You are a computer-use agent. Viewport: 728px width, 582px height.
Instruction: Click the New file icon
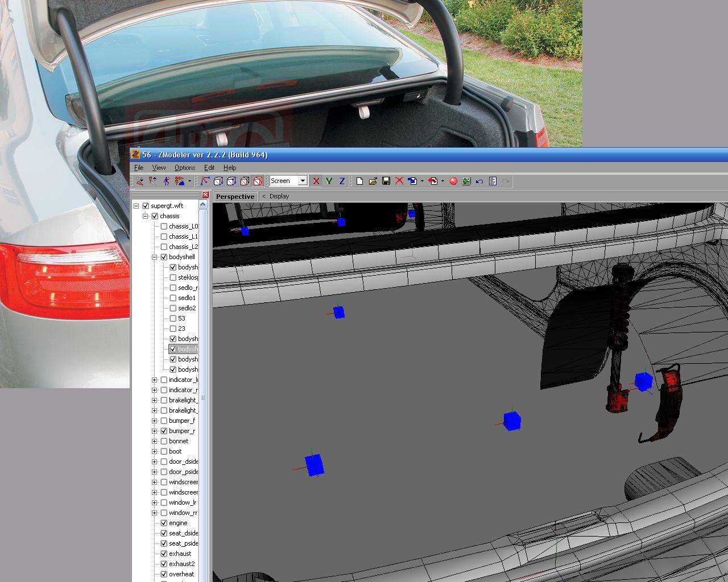359,181
